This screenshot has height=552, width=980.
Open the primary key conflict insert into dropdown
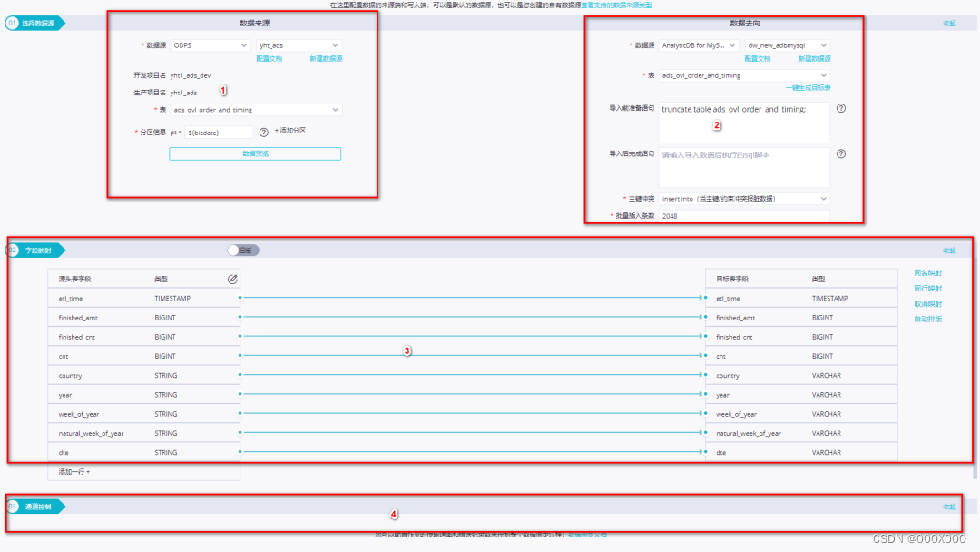coord(744,198)
